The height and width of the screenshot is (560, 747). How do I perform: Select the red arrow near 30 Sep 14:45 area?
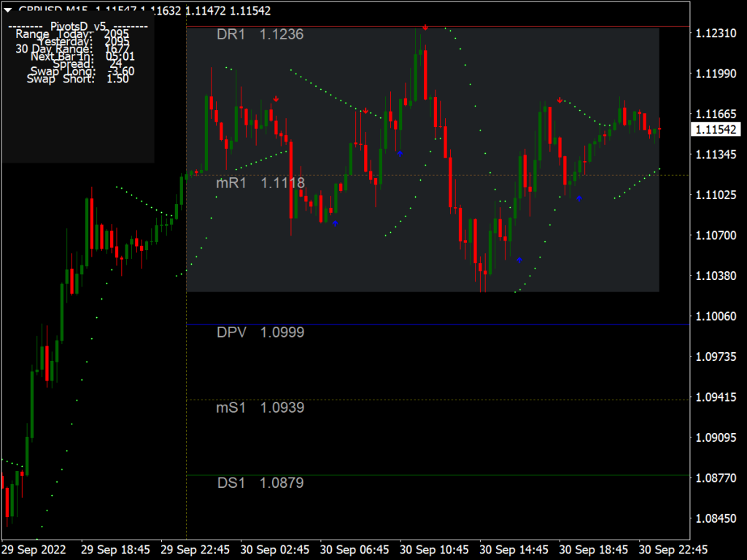pos(560,98)
